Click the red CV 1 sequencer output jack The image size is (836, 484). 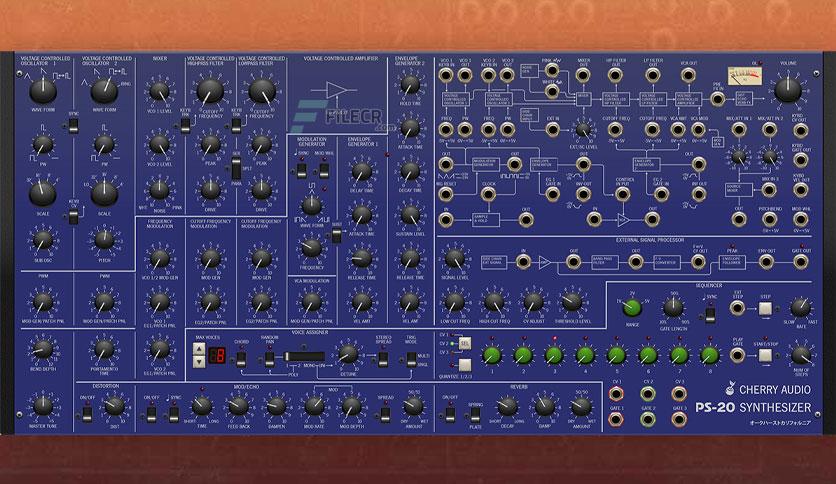click(x=616, y=394)
